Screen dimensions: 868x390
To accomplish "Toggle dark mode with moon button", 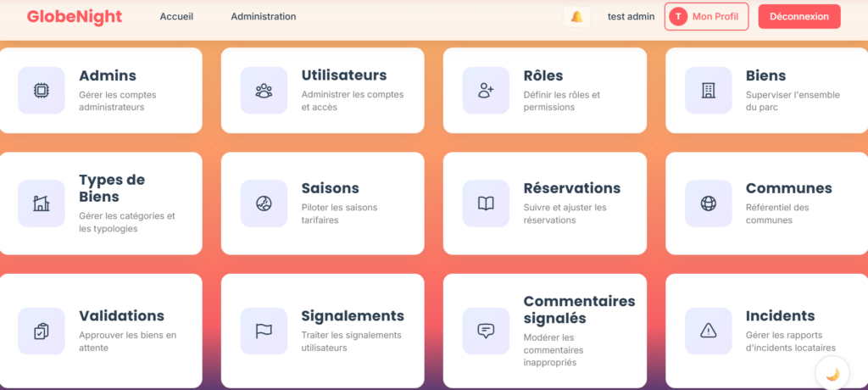I will 832,373.
